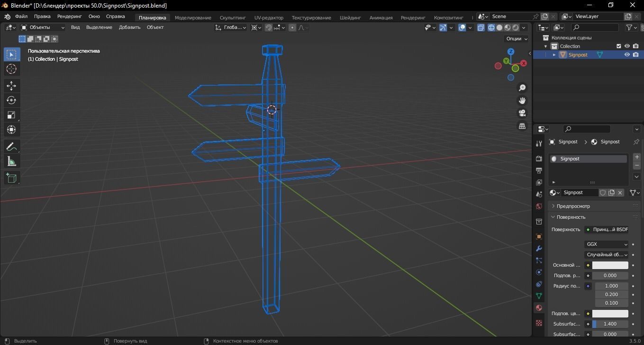Collapse the Surface panel
This screenshot has height=345, width=644.
[x=571, y=217]
